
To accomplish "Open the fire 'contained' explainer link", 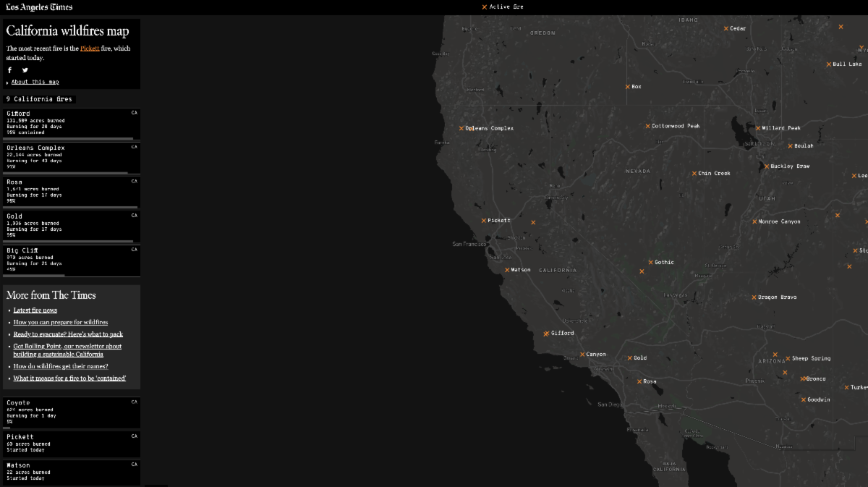I will click(x=69, y=378).
